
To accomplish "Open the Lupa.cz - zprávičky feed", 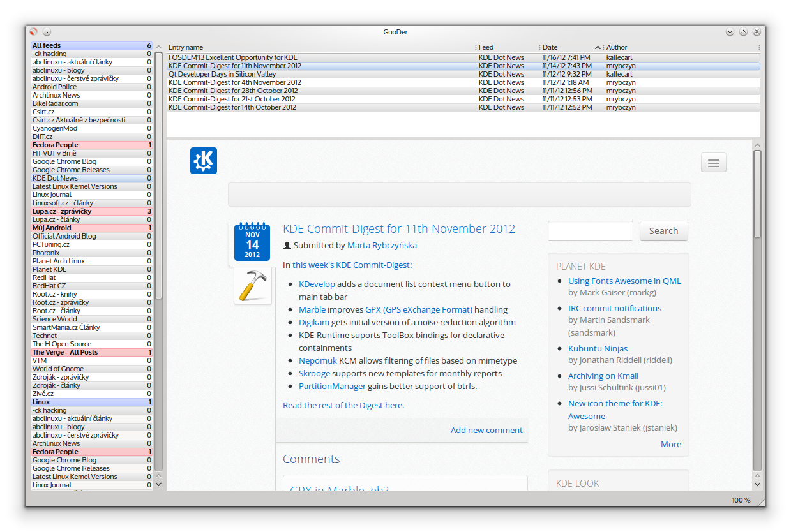I will 92,211.
